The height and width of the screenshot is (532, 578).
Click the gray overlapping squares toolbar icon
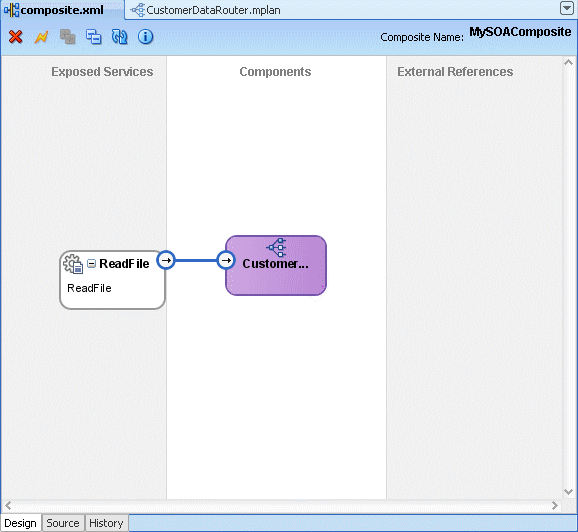(x=67, y=37)
